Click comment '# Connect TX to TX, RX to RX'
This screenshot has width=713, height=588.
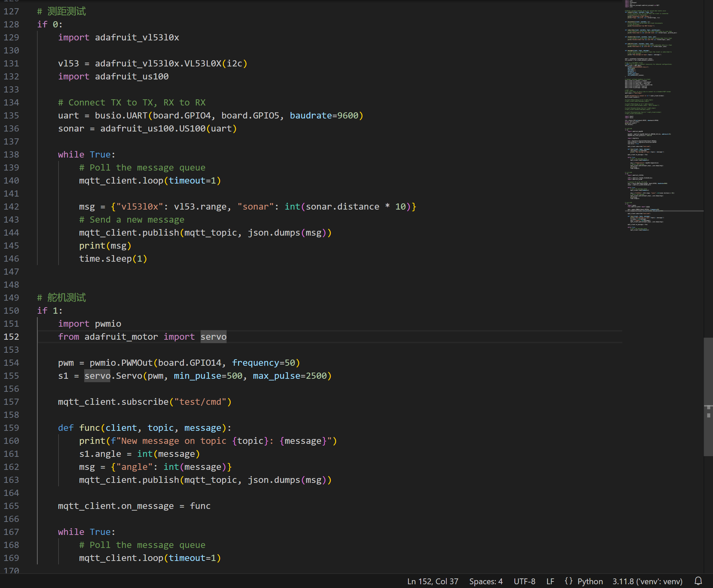click(132, 102)
